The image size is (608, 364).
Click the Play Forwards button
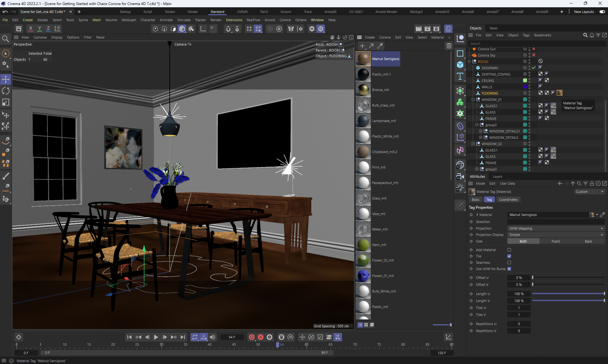pos(156,337)
